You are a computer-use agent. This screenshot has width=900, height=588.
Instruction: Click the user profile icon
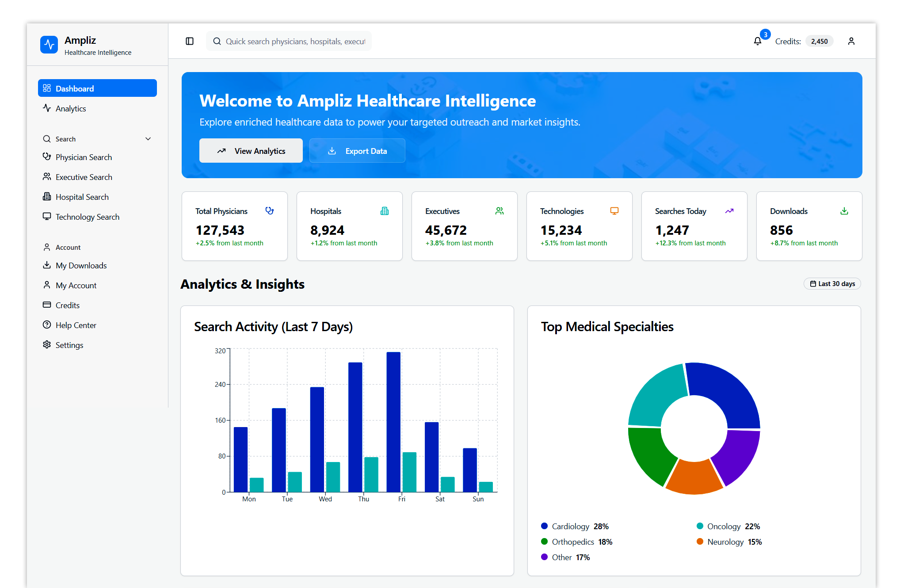click(x=851, y=41)
